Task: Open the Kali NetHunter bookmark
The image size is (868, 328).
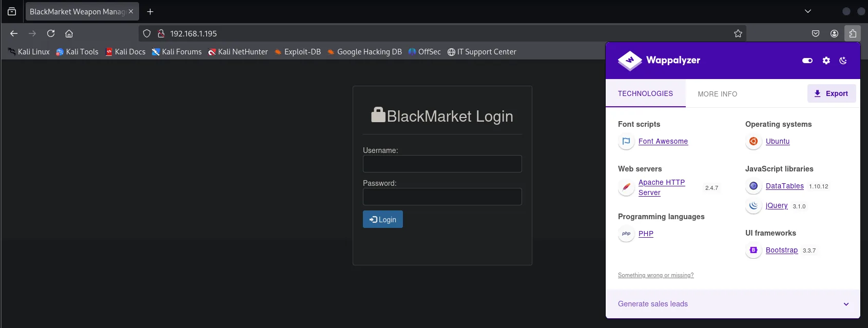Action: click(x=238, y=52)
